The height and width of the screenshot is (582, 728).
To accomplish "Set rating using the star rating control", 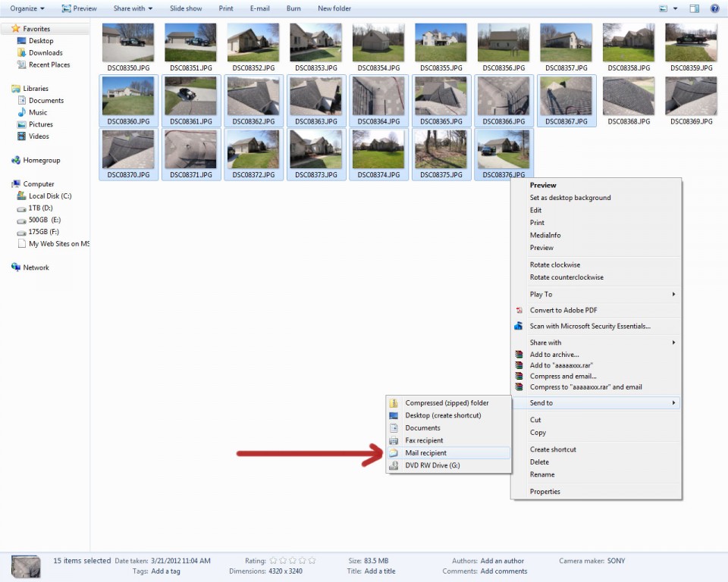I will [293, 561].
